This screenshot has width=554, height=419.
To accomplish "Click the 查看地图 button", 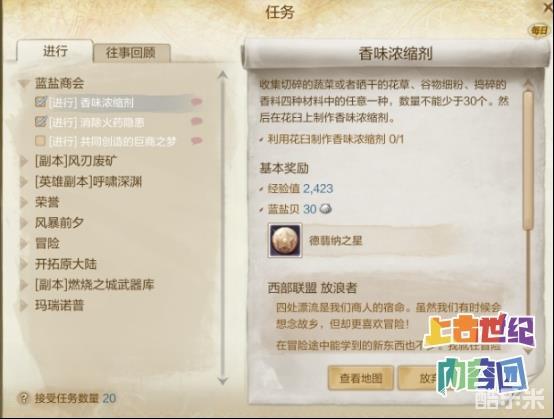I will [361, 378].
